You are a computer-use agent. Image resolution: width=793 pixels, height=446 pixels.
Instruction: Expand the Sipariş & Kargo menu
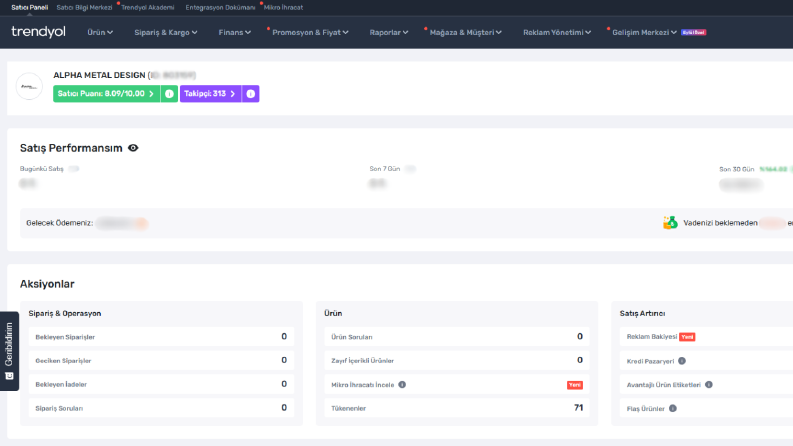[165, 32]
